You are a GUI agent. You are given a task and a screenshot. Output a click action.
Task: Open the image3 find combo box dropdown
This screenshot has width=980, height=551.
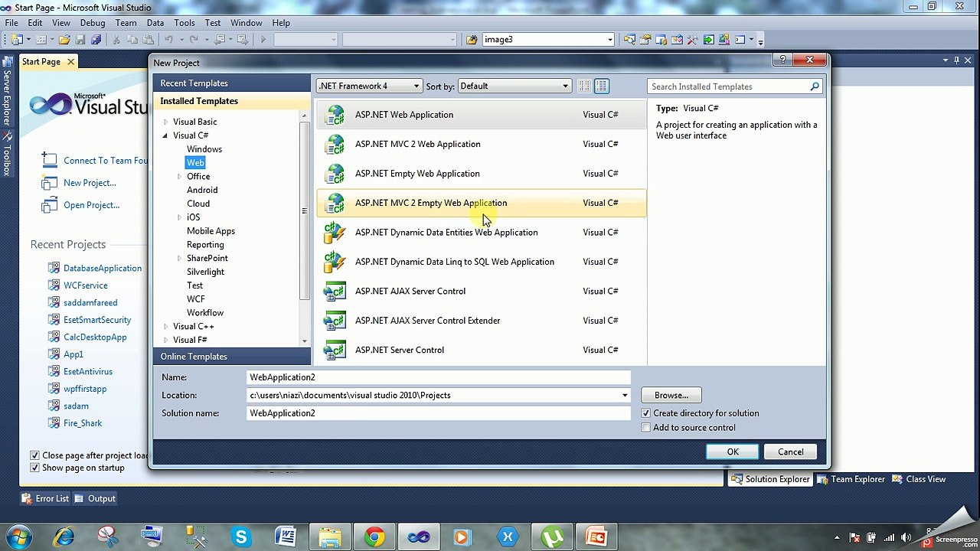[x=610, y=40]
